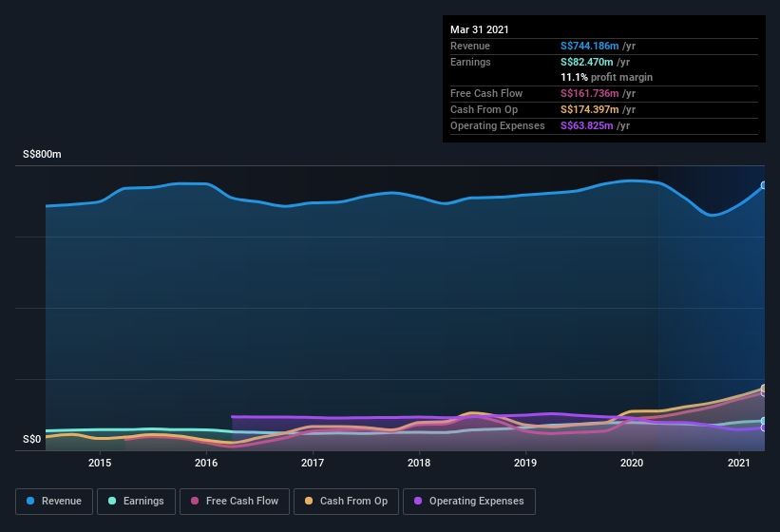The width and height of the screenshot is (780, 532).
Task: Click the 2021 x-axis label
Action: coord(739,463)
